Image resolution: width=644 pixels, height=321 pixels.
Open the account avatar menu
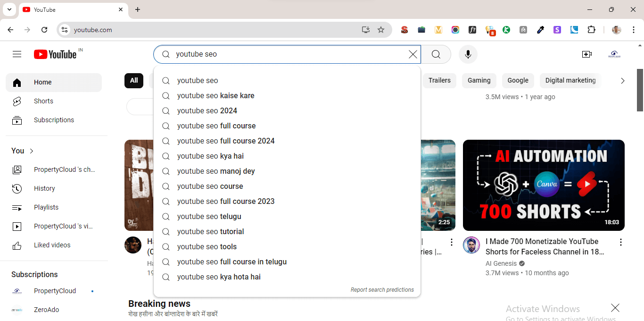614,54
